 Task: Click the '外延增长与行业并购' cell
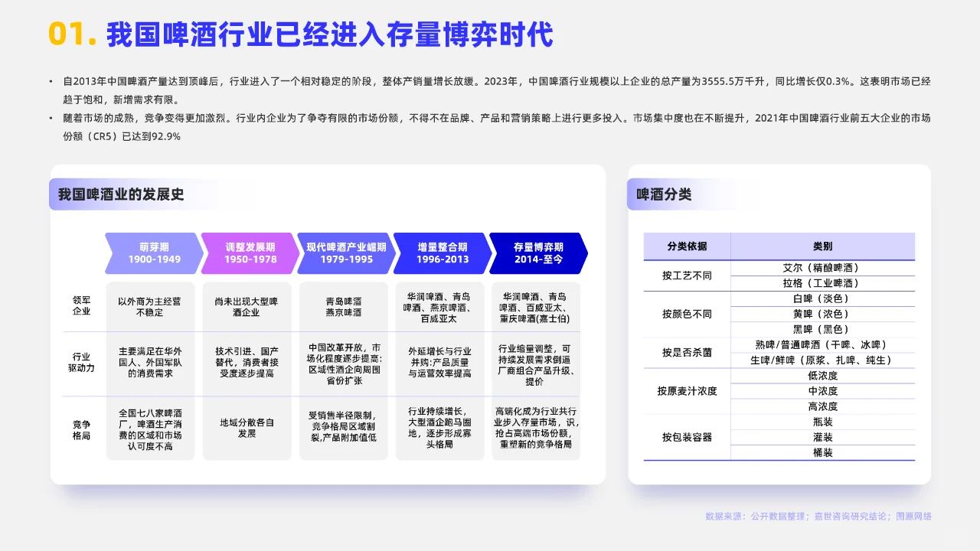pos(439,363)
